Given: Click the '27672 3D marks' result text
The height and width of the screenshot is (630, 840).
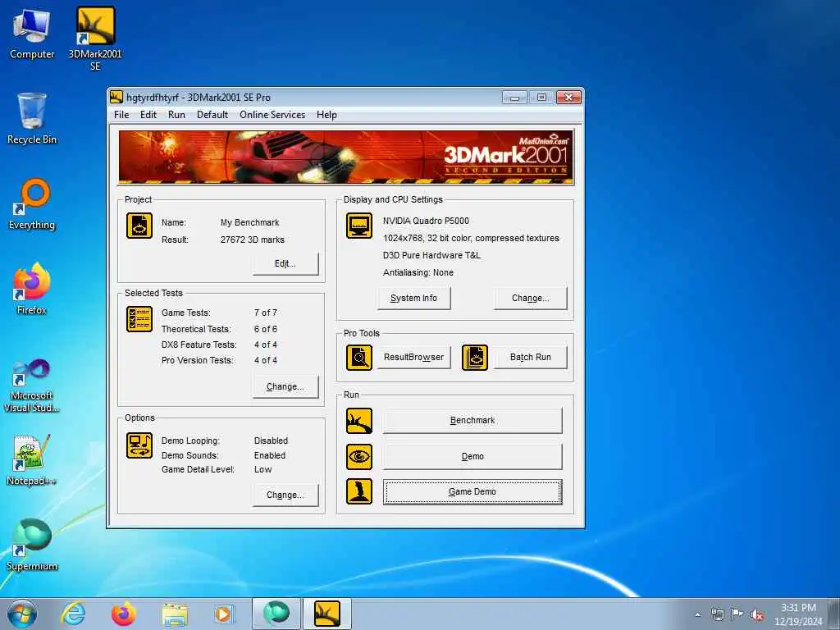Looking at the screenshot, I should (x=253, y=240).
